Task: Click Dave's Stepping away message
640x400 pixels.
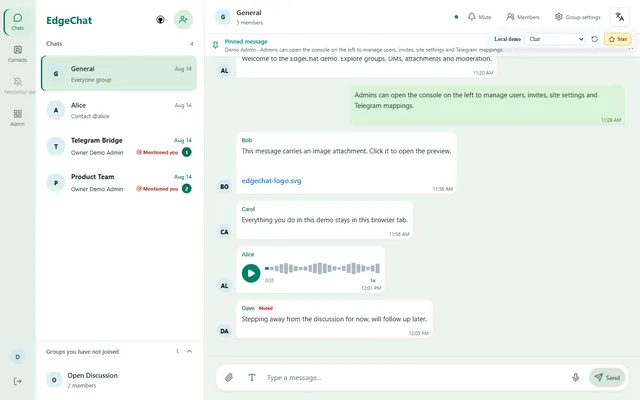Action: point(334,319)
